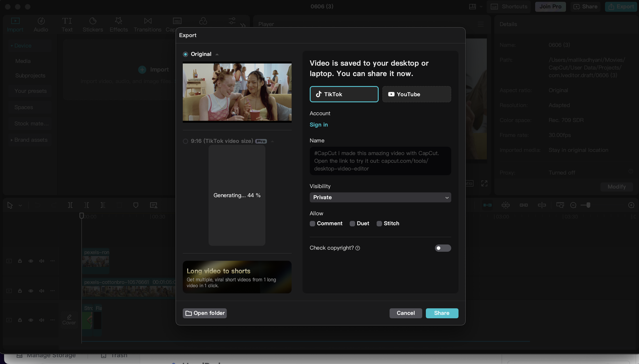Click the Sign in link under Account

pos(319,125)
